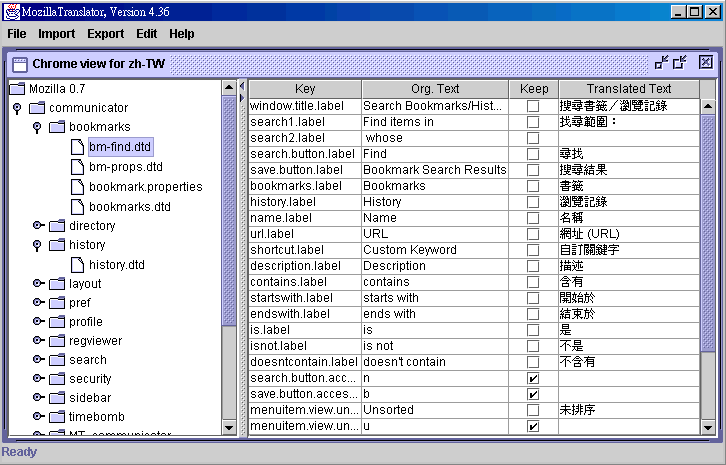Click the history folder icon
This screenshot has height=465, width=726.
[x=57, y=245]
